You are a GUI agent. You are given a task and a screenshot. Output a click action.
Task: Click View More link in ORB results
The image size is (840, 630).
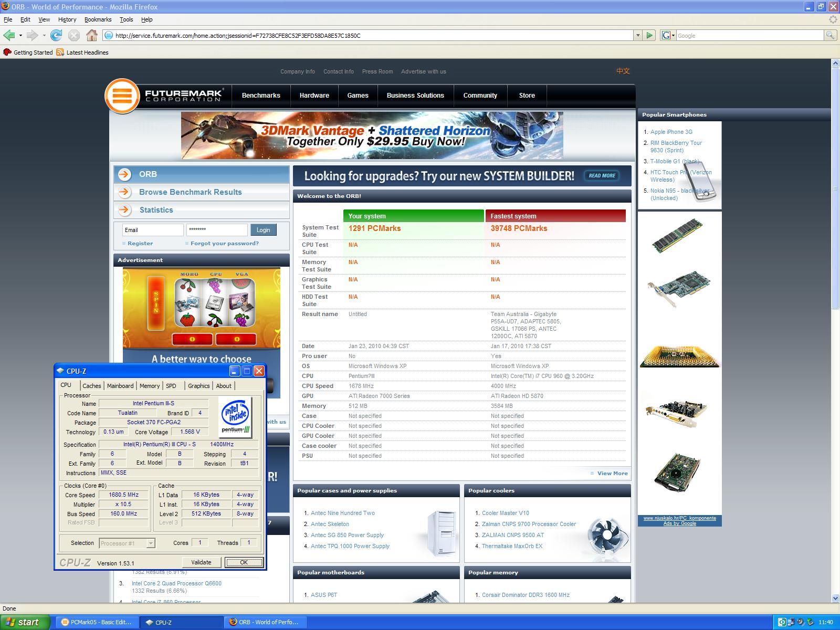[612, 474]
